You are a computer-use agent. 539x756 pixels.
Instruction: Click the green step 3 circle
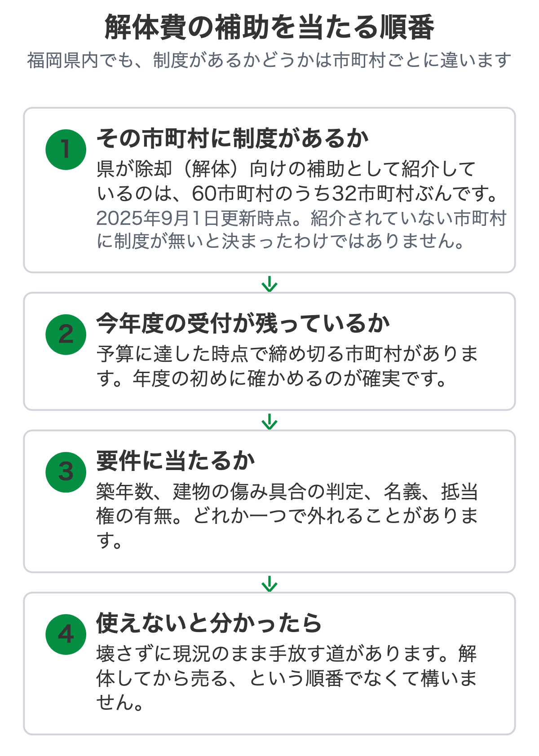(x=66, y=472)
